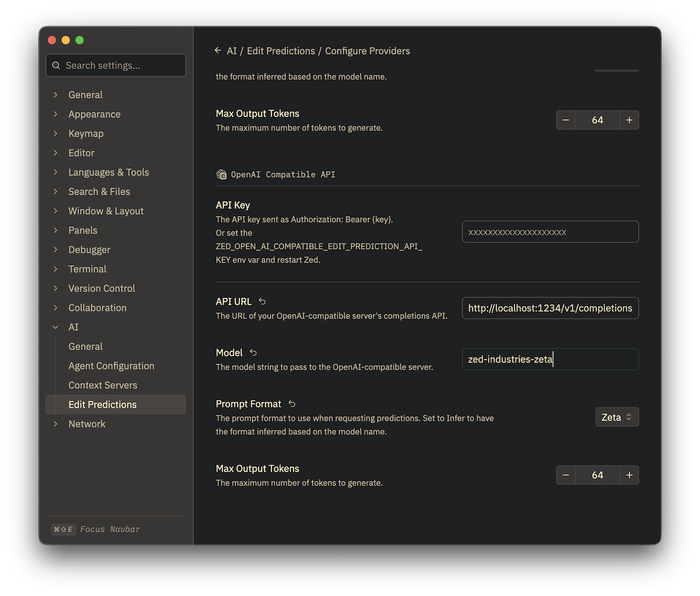
Task: Reset the API URL setting
Action: (262, 301)
